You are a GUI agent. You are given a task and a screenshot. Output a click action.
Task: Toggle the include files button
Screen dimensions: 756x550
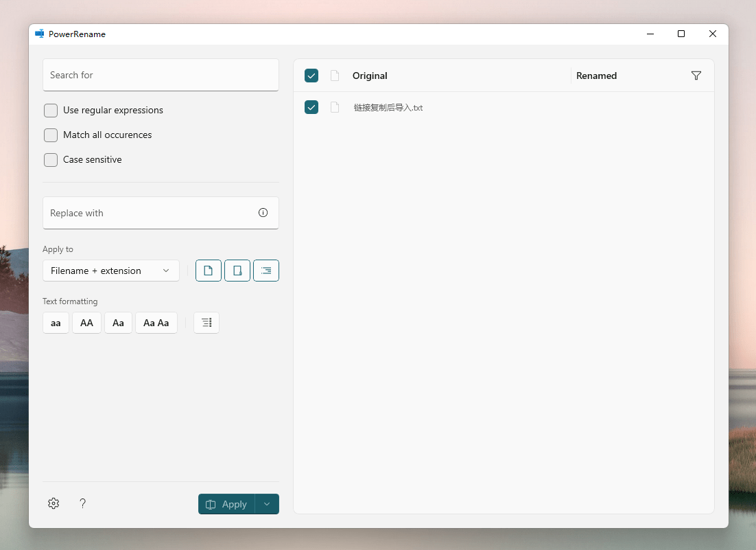(209, 271)
